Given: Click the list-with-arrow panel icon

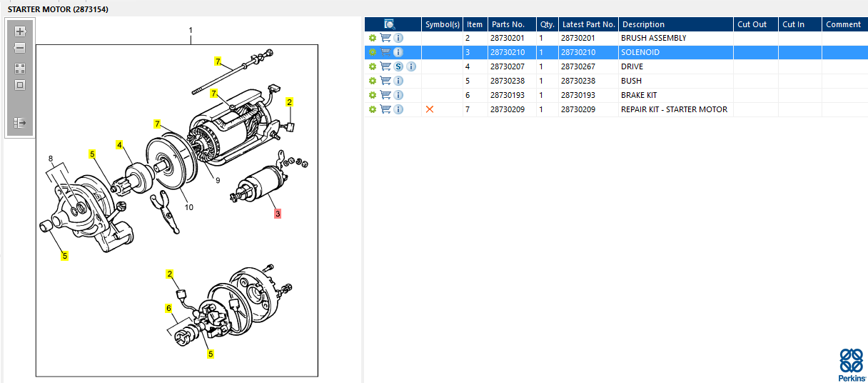Looking at the screenshot, I should [x=20, y=122].
